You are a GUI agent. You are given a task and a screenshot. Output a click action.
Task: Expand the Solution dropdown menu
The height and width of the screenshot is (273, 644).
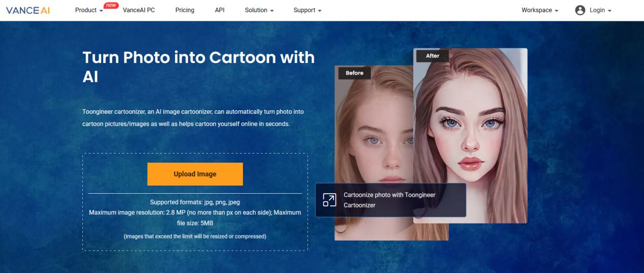(x=259, y=10)
